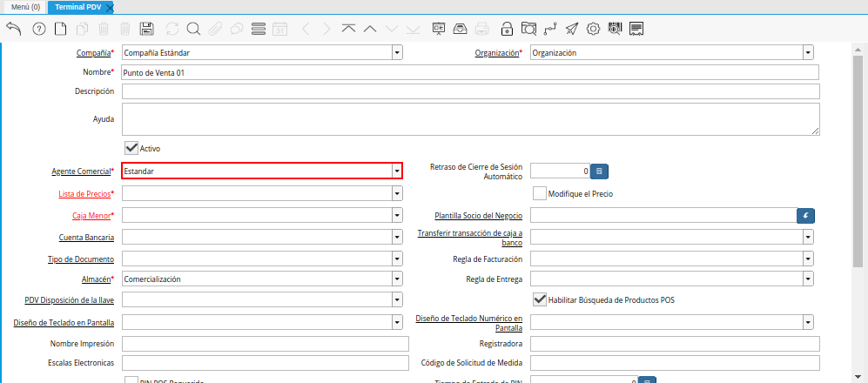Click the undo changes arrow icon
Image resolution: width=868 pixels, height=383 pixels.
(14, 29)
